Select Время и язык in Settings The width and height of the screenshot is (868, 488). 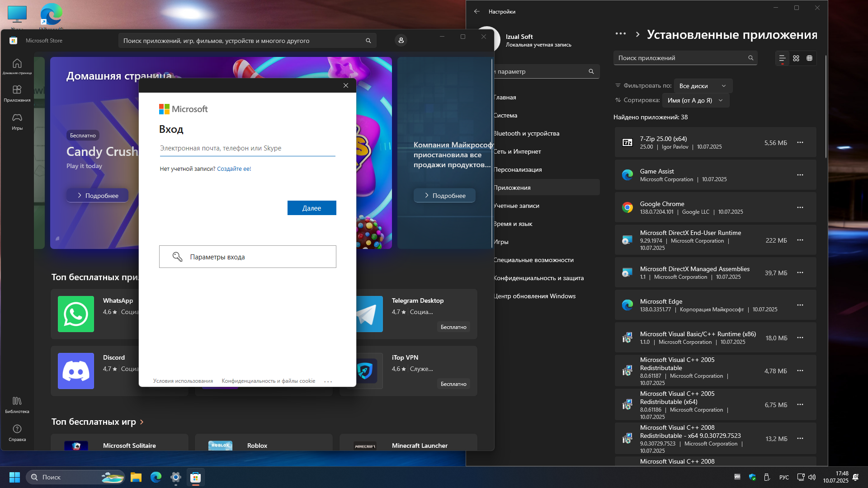[x=546, y=224]
